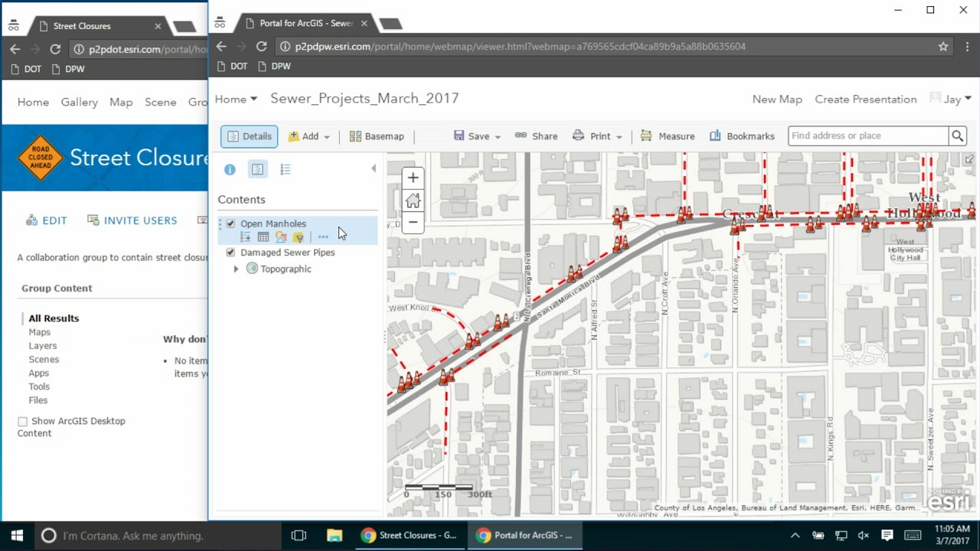Share the web map
980x551 pixels.
[536, 136]
